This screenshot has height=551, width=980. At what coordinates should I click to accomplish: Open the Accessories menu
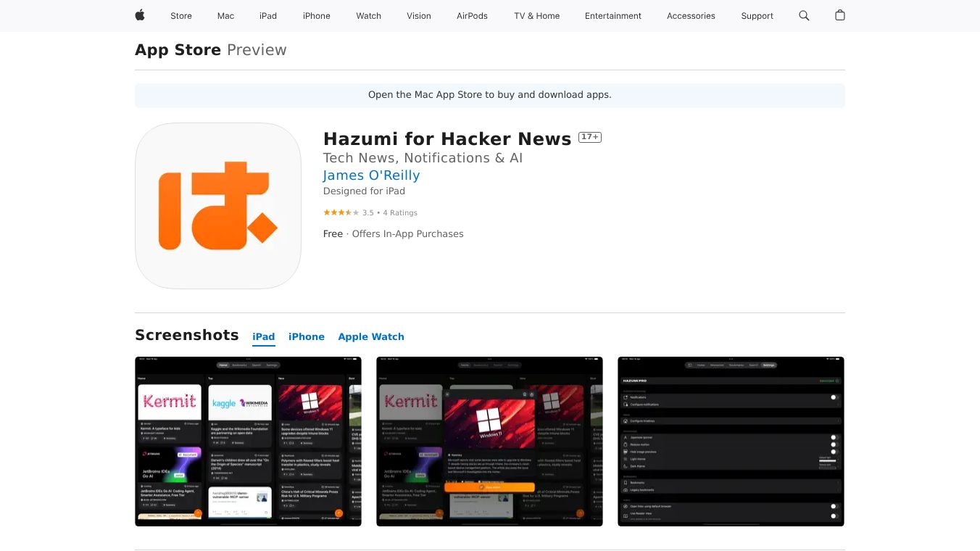coord(691,16)
